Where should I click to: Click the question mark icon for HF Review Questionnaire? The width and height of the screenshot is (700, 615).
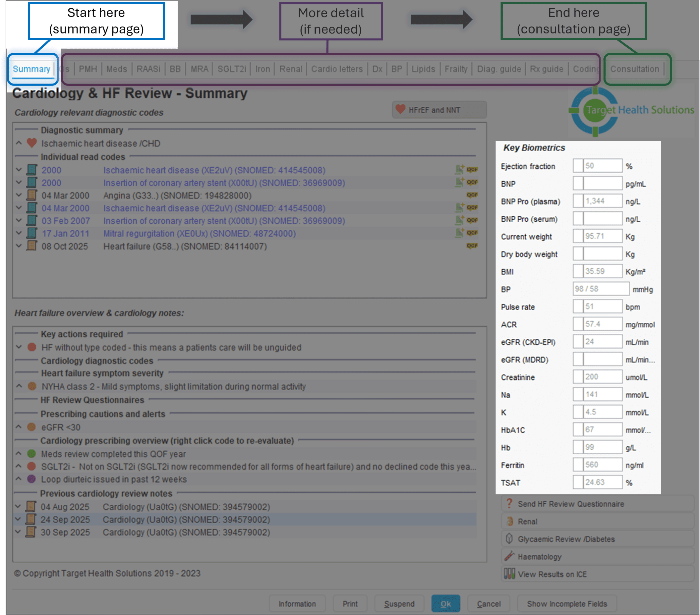click(x=509, y=503)
